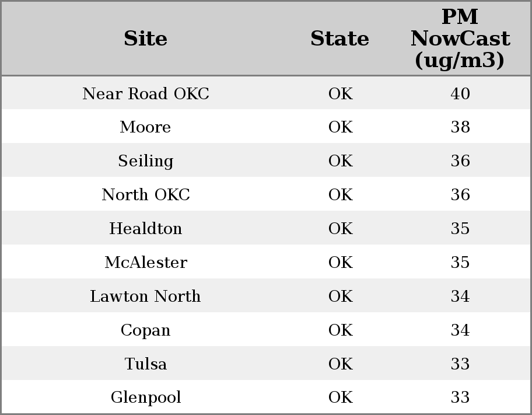Select the Healdton row site name
Screen dimensions: 532x415
145,228
